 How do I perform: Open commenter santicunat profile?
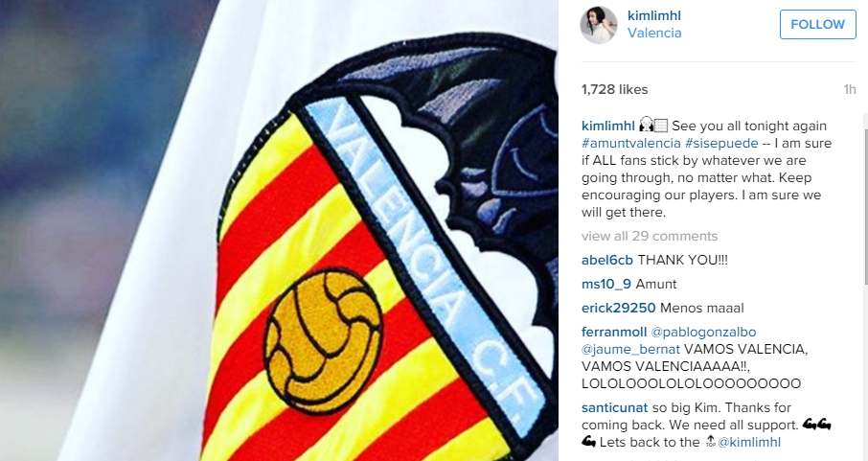tap(614, 408)
